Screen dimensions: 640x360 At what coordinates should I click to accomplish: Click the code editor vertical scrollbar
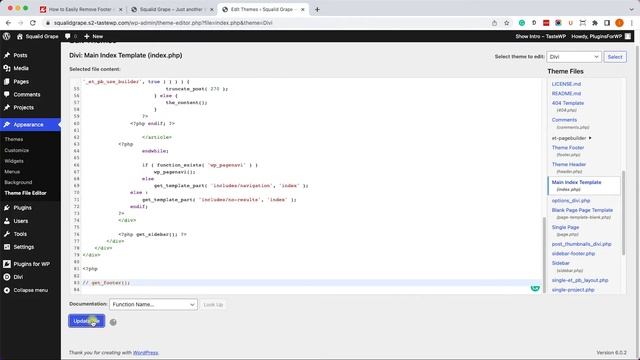pos(544,254)
